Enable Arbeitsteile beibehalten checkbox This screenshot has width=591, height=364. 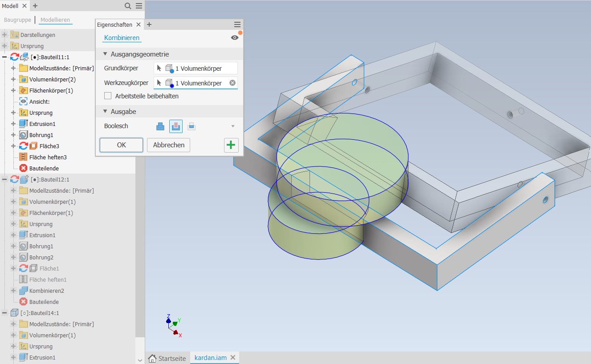click(108, 96)
